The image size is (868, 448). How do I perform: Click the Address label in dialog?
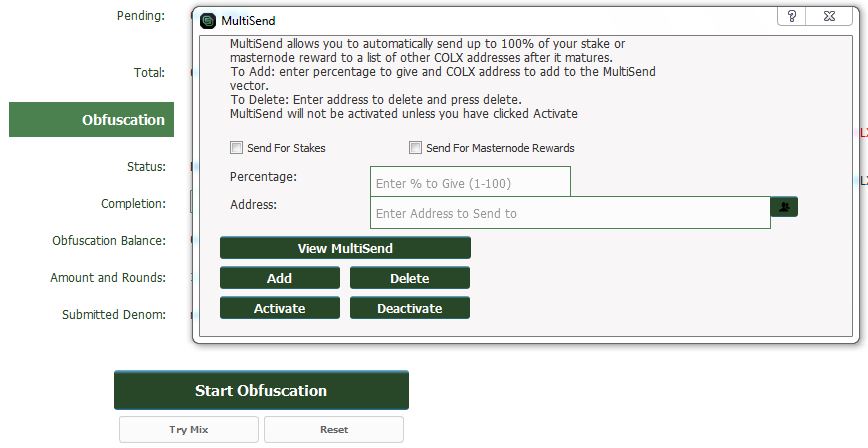point(254,204)
